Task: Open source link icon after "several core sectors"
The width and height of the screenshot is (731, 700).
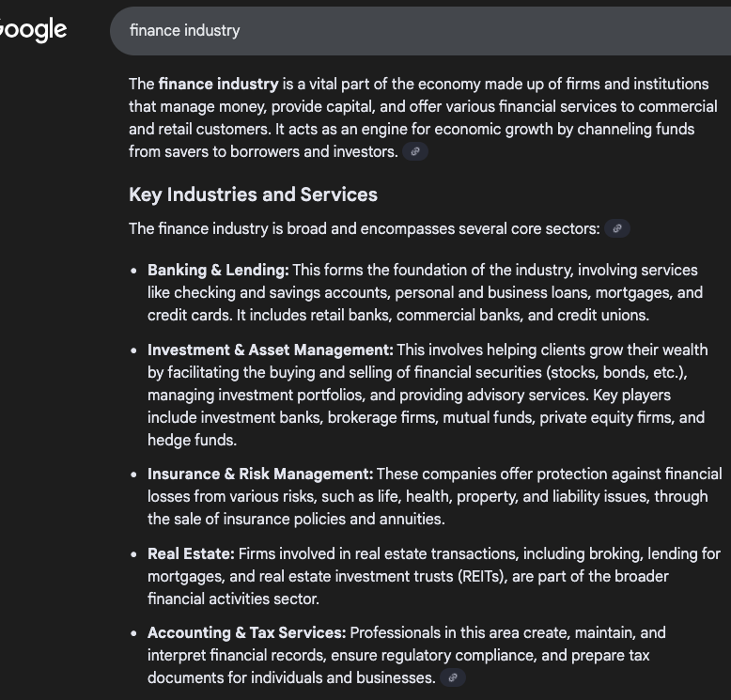Action: click(x=617, y=228)
